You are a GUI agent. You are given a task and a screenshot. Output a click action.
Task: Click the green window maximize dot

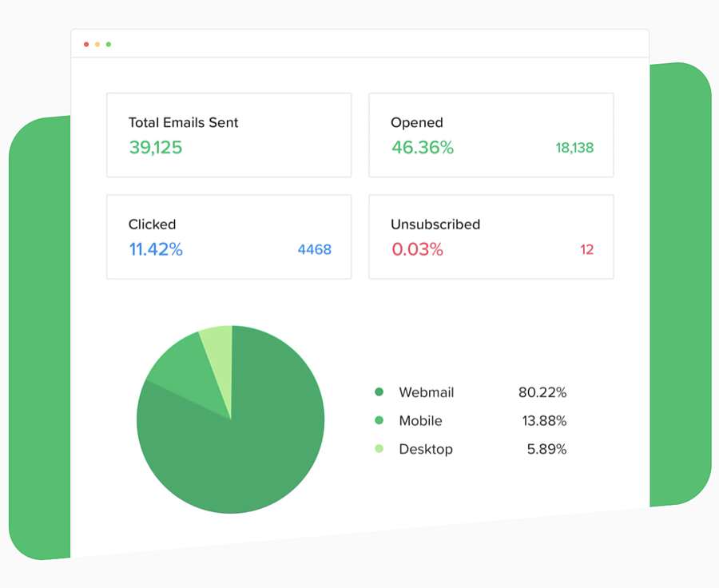pos(109,44)
